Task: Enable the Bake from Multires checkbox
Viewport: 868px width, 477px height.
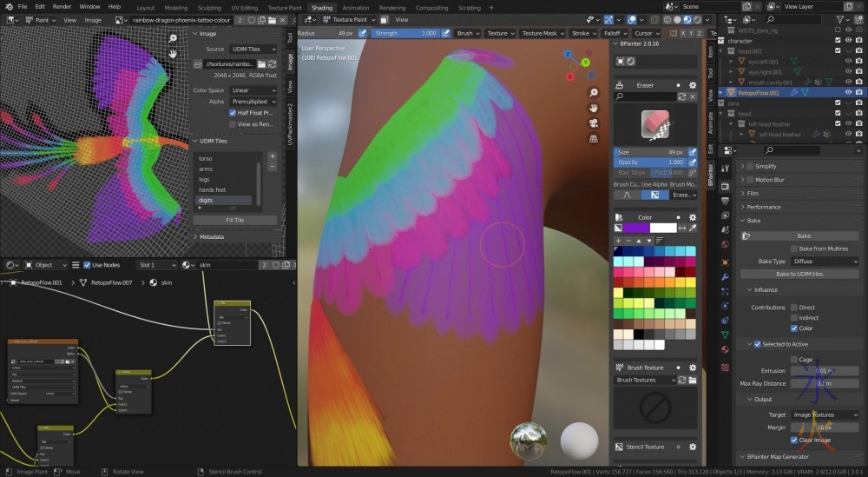Action: click(x=794, y=248)
